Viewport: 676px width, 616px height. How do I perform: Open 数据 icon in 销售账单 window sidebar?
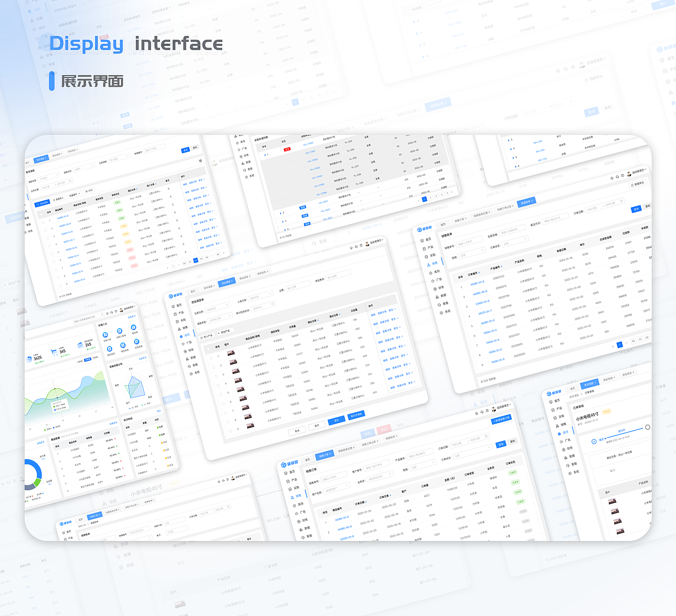click(x=437, y=297)
